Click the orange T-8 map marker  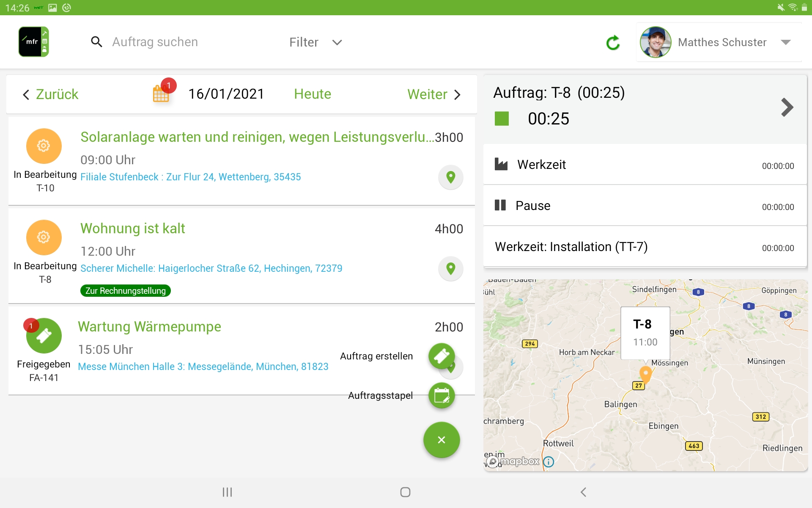[645, 374]
